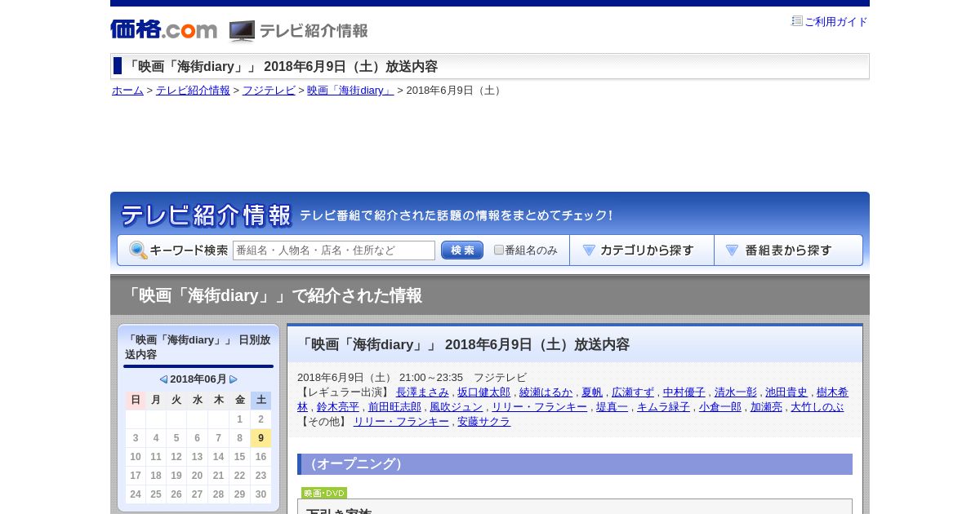Click the 土 weekday header in calendar
Image resolution: width=980 pixels, height=514 pixels.
(261, 400)
